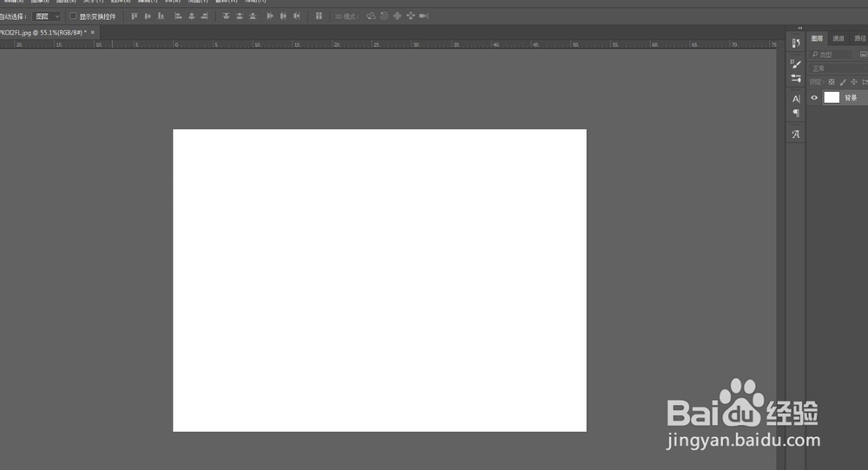Screen dimensions: 868x470
Task: Select the 3D rotate mode icon
Action: (x=371, y=16)
